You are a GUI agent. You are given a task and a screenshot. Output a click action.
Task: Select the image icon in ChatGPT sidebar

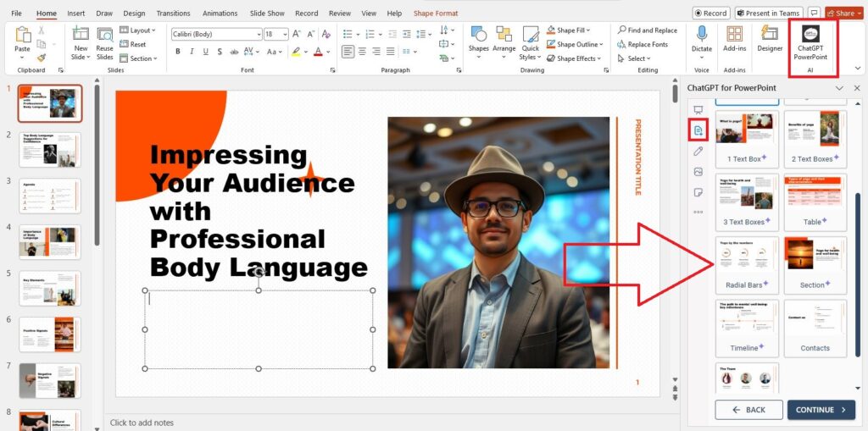pos(698,172)
